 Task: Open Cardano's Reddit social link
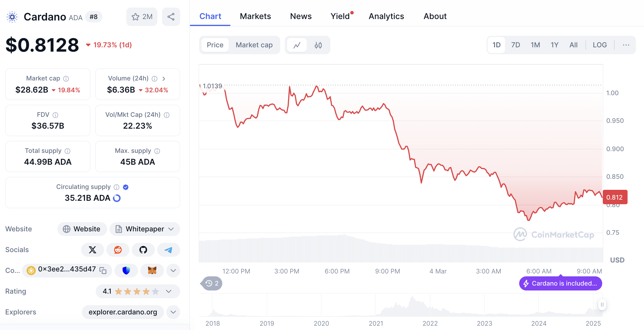click(118, 250)
